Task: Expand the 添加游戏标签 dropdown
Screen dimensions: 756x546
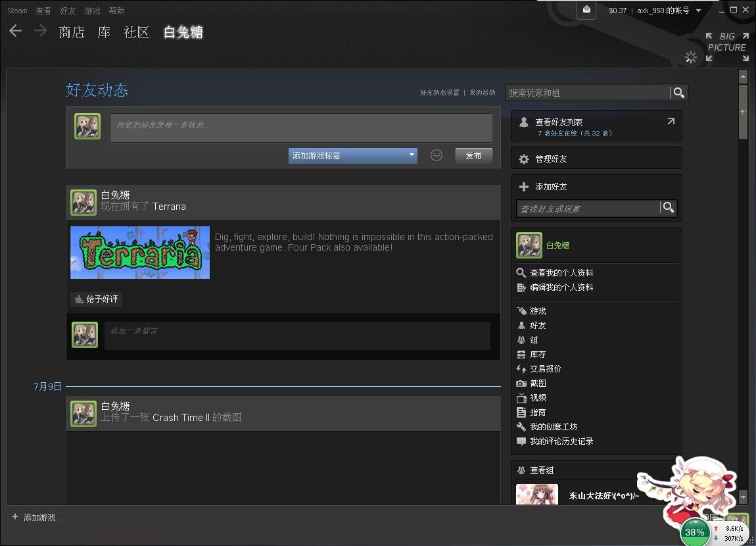Action: click(x=353, y=155)
